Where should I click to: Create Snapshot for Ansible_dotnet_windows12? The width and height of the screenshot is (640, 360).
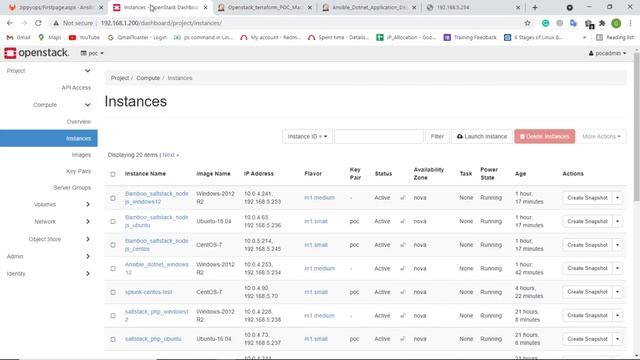tap(587, 268)
